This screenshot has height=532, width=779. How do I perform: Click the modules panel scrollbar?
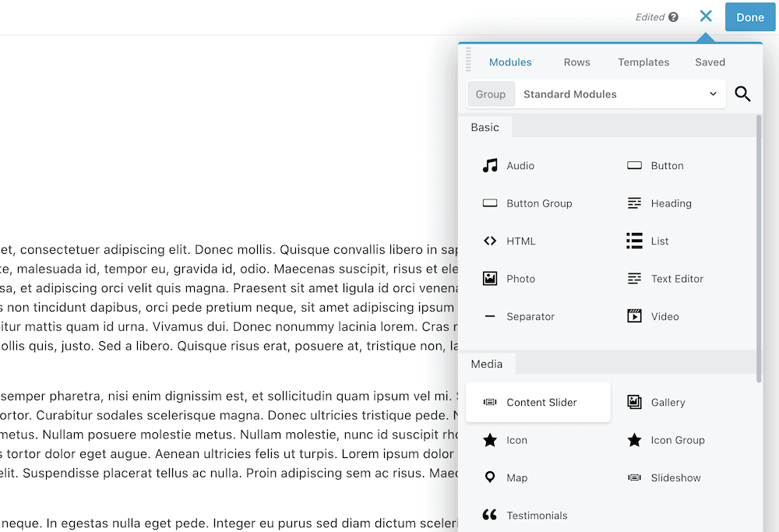(x=759, y=248)
